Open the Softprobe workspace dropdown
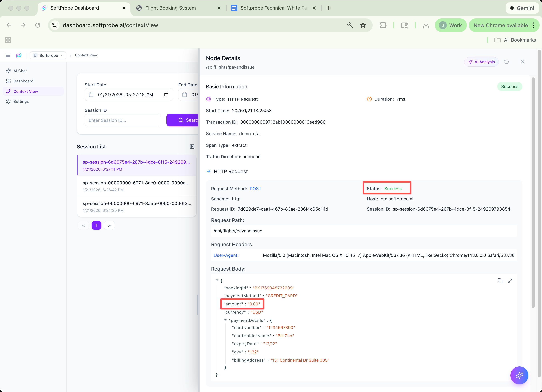The height and width of the screenshot is (392, 542). point(48,55)
